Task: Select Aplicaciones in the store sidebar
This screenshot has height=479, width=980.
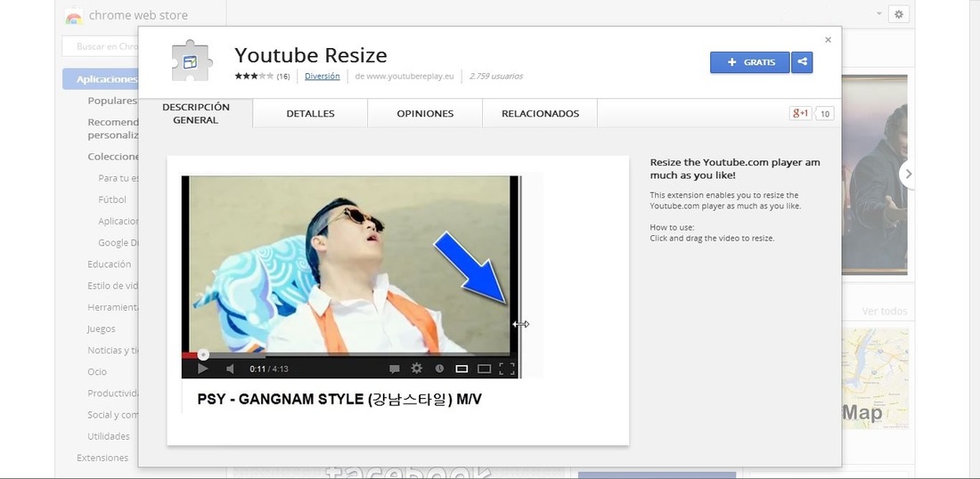Action: [x=101, y=79]
